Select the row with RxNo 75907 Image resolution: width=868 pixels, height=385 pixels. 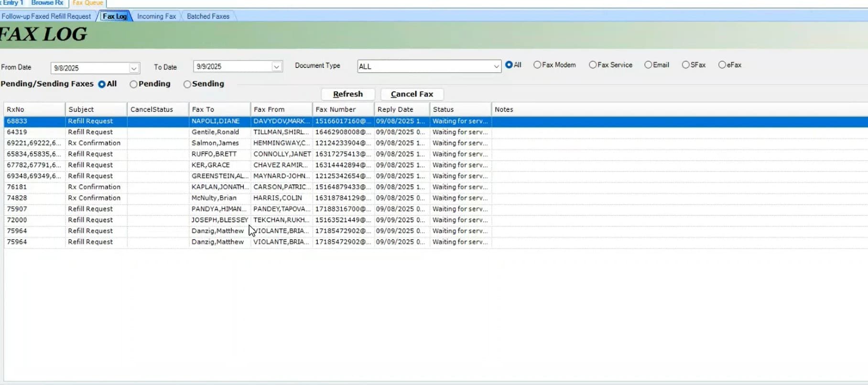436,209
